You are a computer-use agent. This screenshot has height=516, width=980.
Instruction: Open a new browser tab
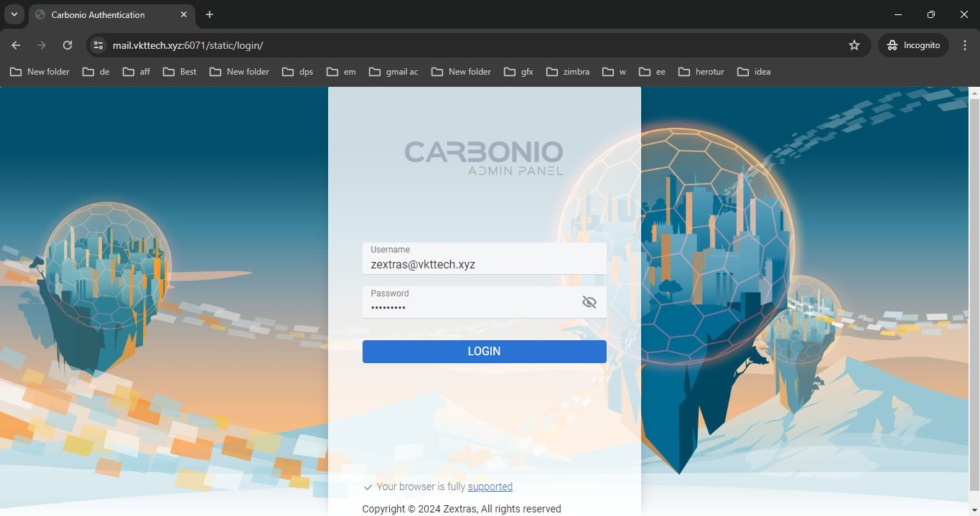pyautogui.click(x=209, y=14)
